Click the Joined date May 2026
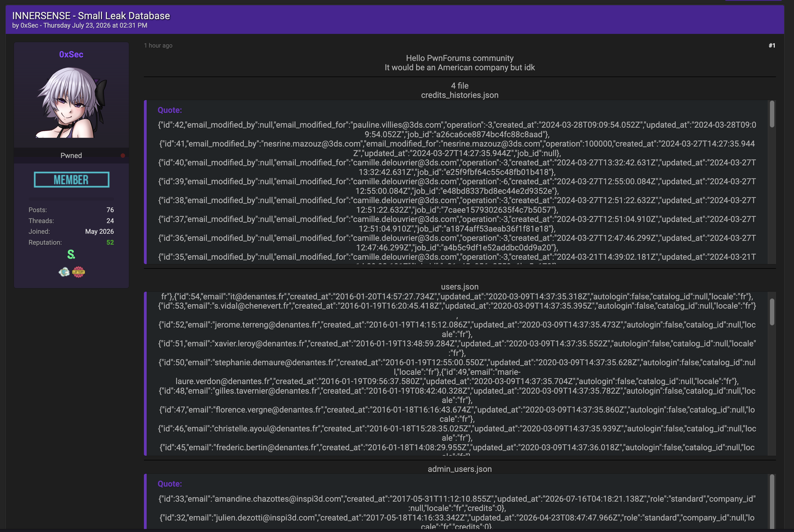Image resolution: width=794 pixels, height=532 pixels. (x=100, y=232)
